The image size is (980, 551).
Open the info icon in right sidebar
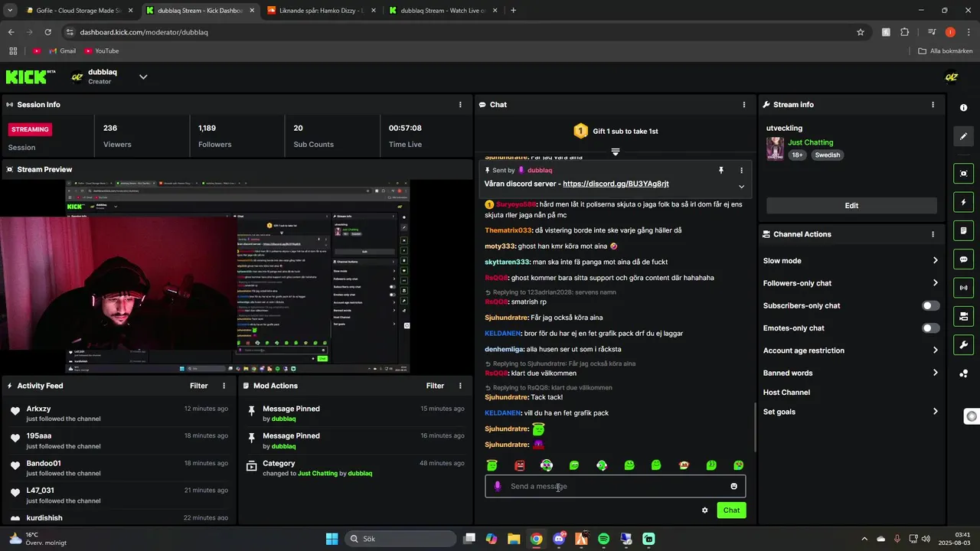coord(964,108)
